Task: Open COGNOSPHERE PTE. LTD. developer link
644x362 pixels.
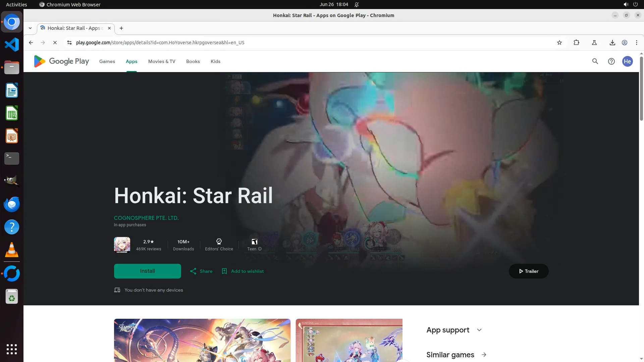Action: coord(146,218)
